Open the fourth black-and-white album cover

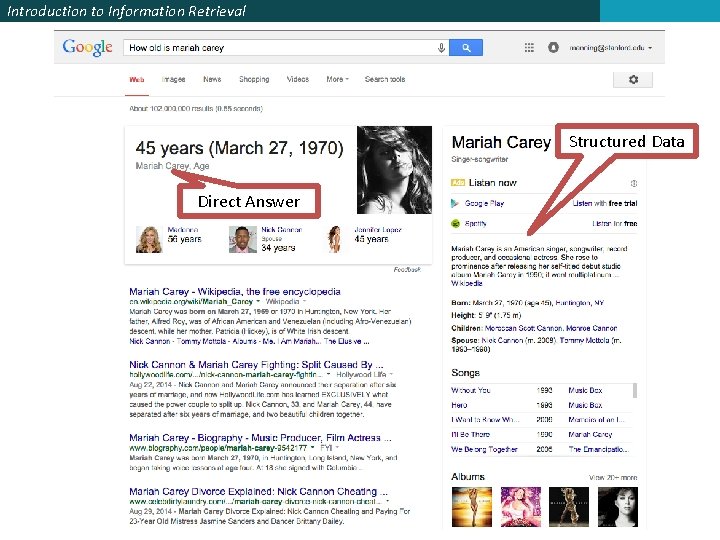(x=618, y=507)
